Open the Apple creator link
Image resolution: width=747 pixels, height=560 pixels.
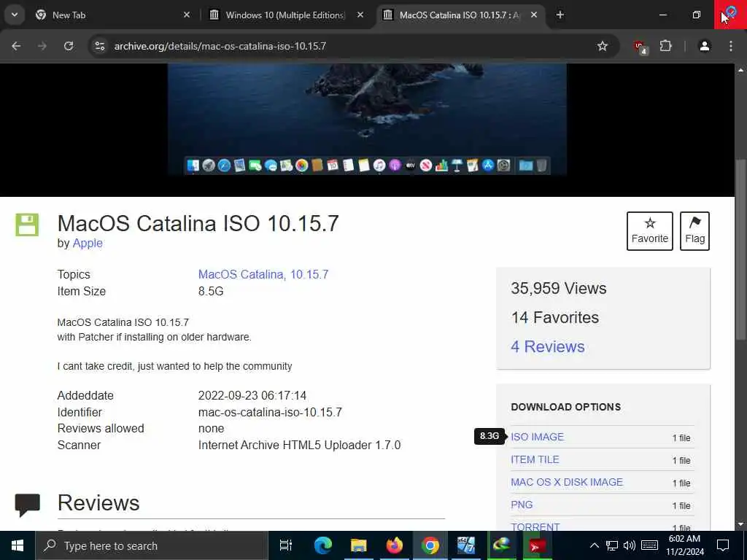(88, 243)
